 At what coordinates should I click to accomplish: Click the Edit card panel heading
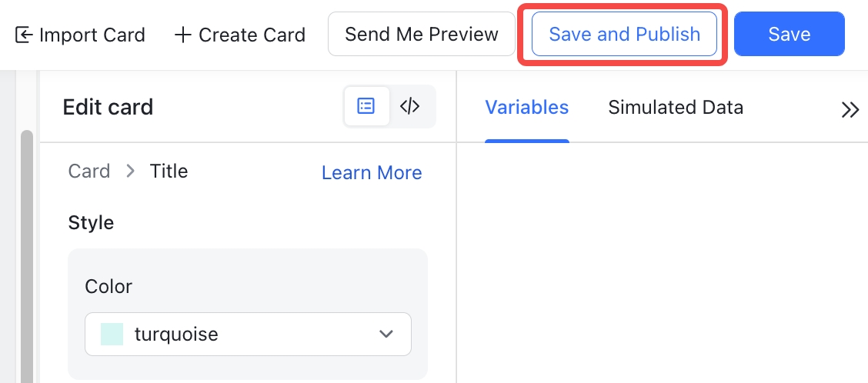108,107
